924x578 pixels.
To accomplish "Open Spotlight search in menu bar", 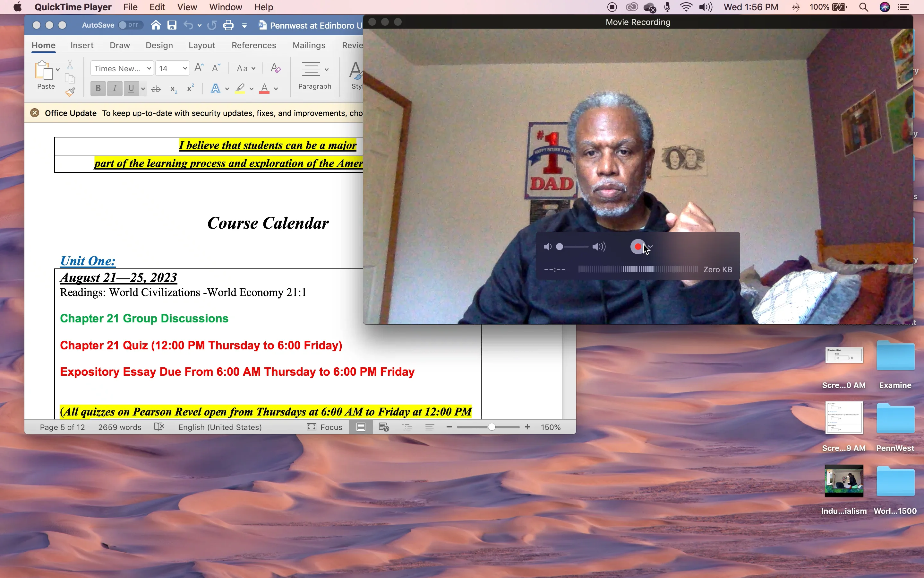I will (x=864, y=7).
